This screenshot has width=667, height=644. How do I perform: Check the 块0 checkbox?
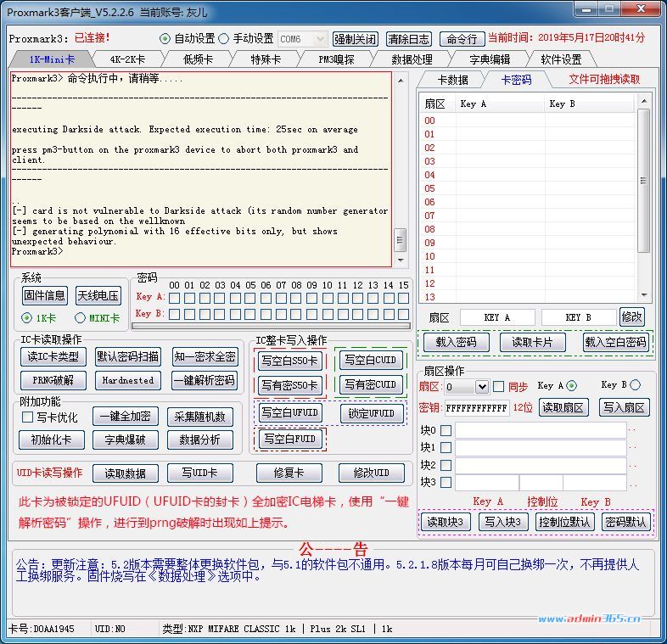coord(446,430)
